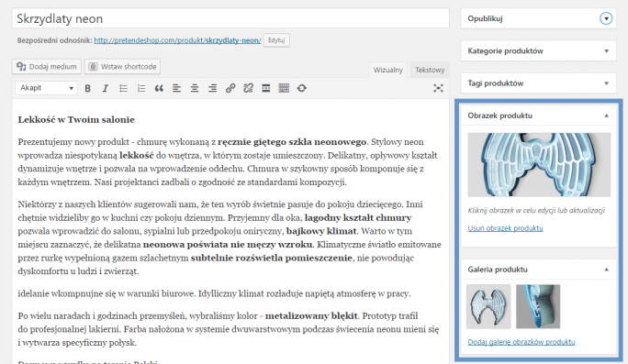
Task: Collapse the Galeria produktu panel
Action: pyautogui.click(x=606, y=270)
